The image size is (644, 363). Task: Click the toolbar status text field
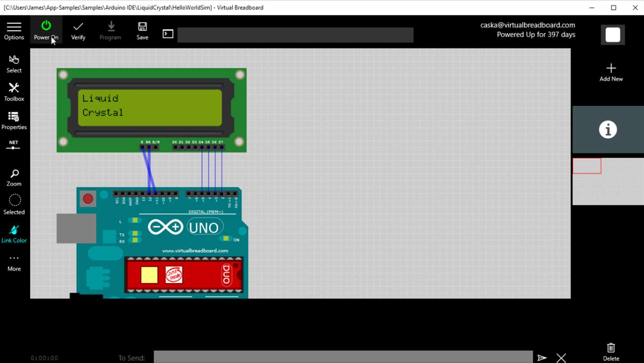295,35
